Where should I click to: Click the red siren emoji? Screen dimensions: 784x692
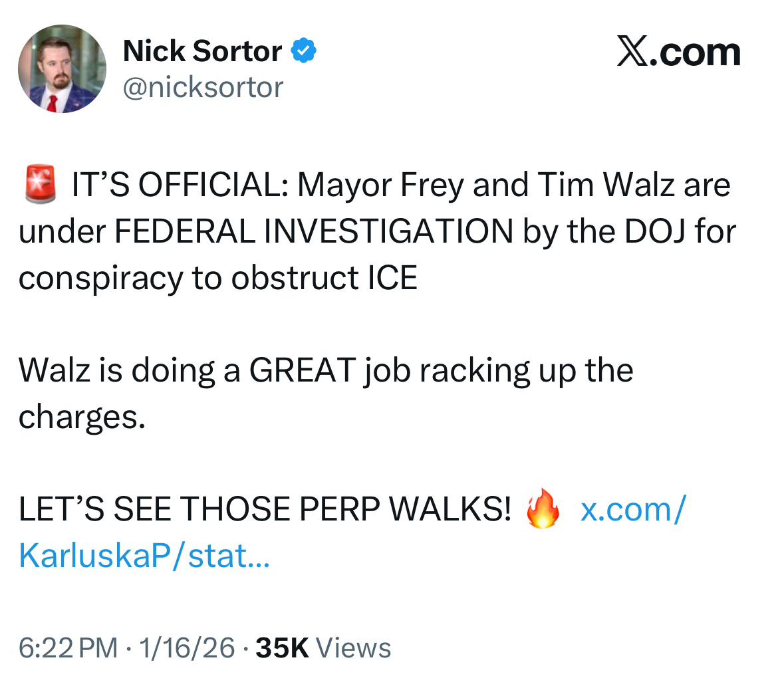tap(41, 185)
